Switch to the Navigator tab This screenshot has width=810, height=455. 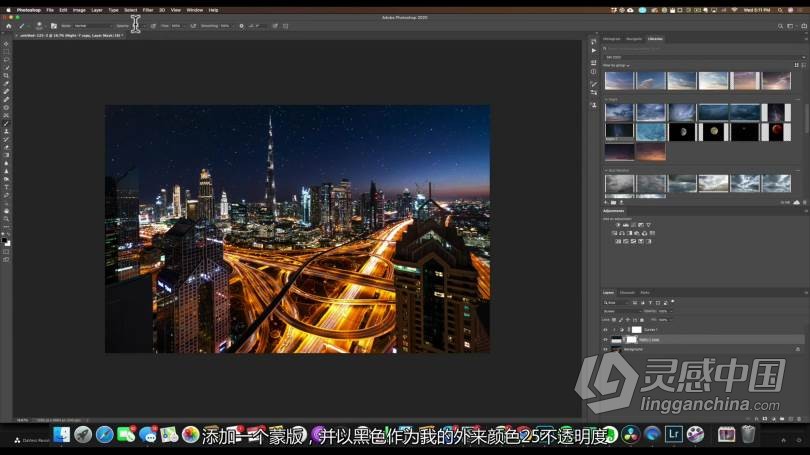tap(634, 39)
